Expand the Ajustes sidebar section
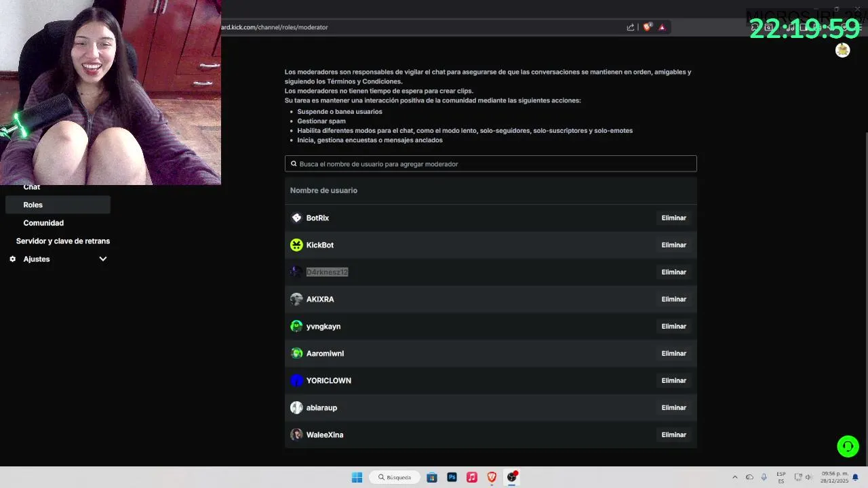The image size is (868, 488). [x=103, y=259]
